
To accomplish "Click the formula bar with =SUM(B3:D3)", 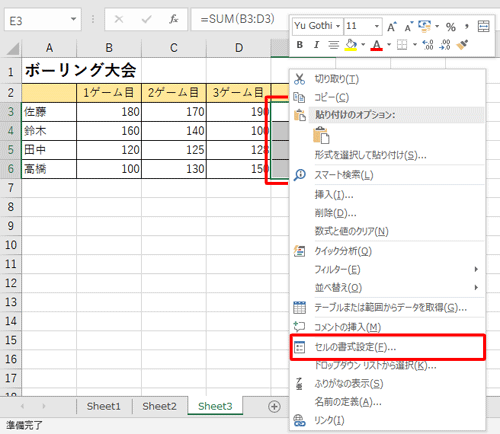I will coord(240,19).
